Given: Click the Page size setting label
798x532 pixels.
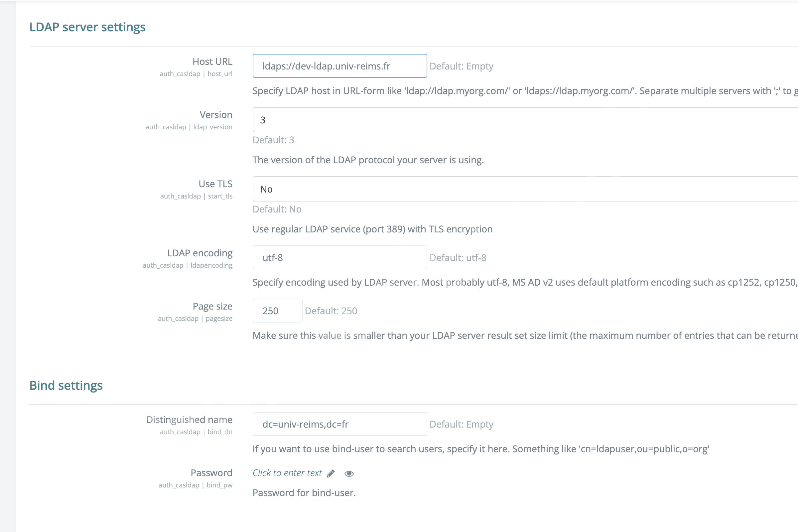Looking at the screenshot, I should (212, 306).
